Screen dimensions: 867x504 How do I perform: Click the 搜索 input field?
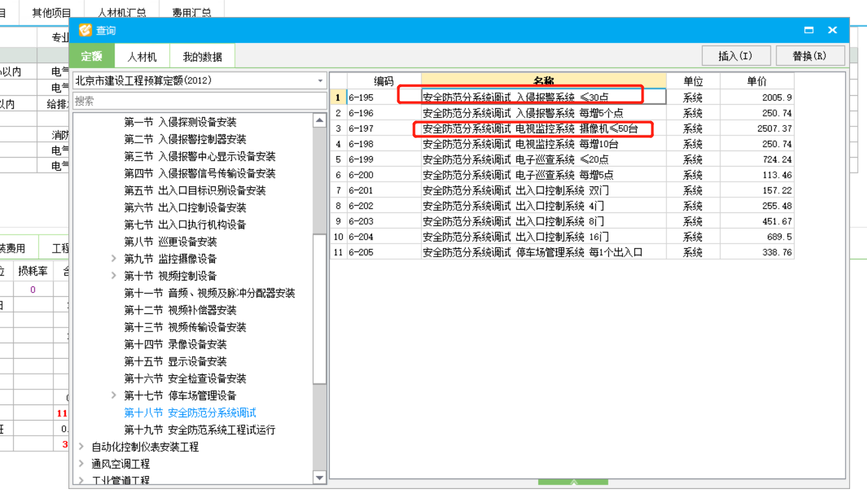pos(199,101)
